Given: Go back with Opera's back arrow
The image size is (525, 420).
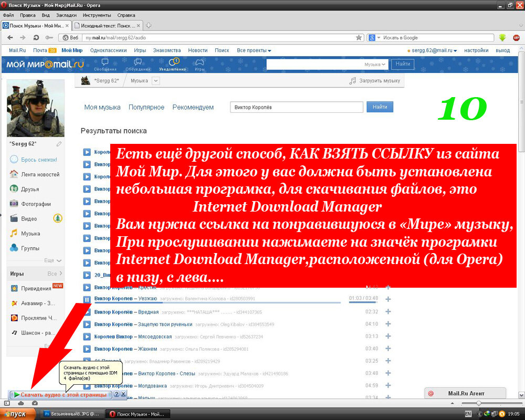Looking at the screenshot, I should pos(10,37).
